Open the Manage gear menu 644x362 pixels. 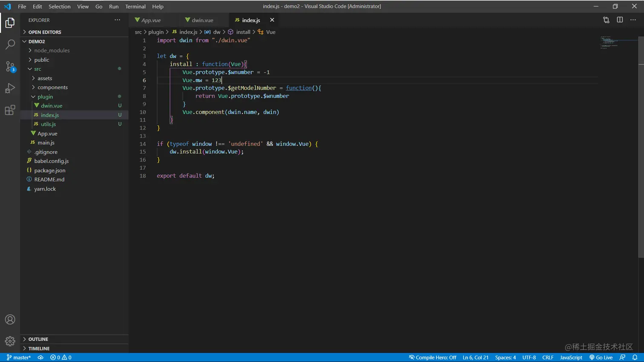(10, 341)
